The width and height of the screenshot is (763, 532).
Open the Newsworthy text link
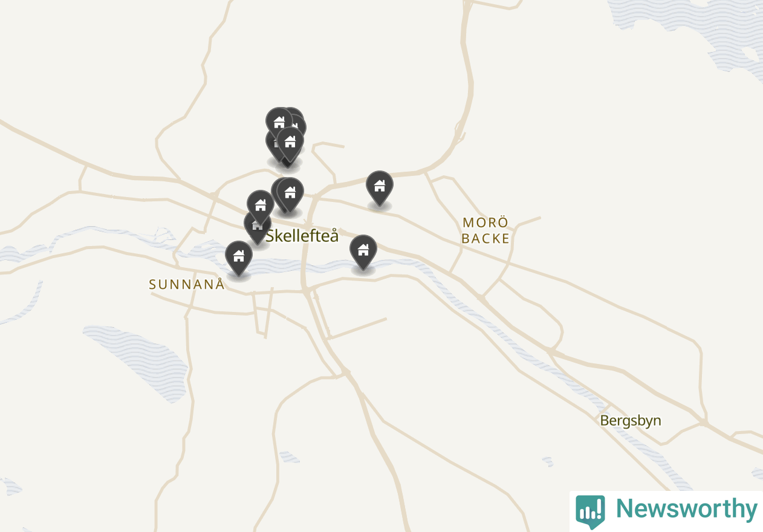[x=686, y=509]
